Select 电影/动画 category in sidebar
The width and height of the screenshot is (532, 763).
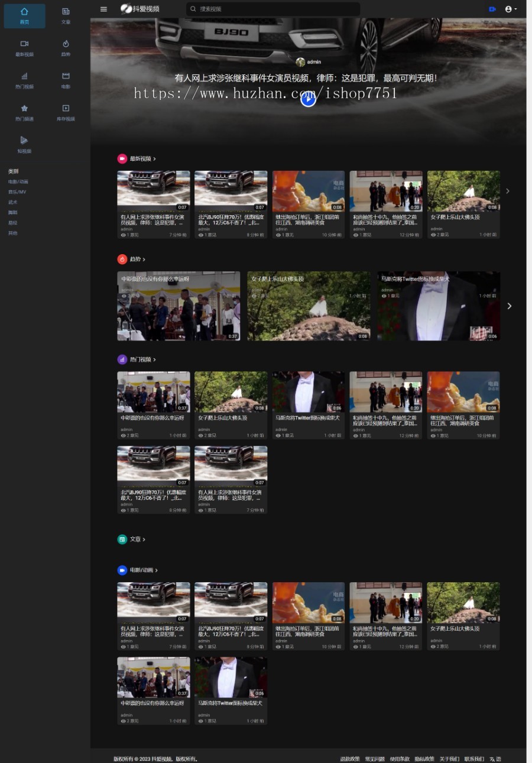18,181
